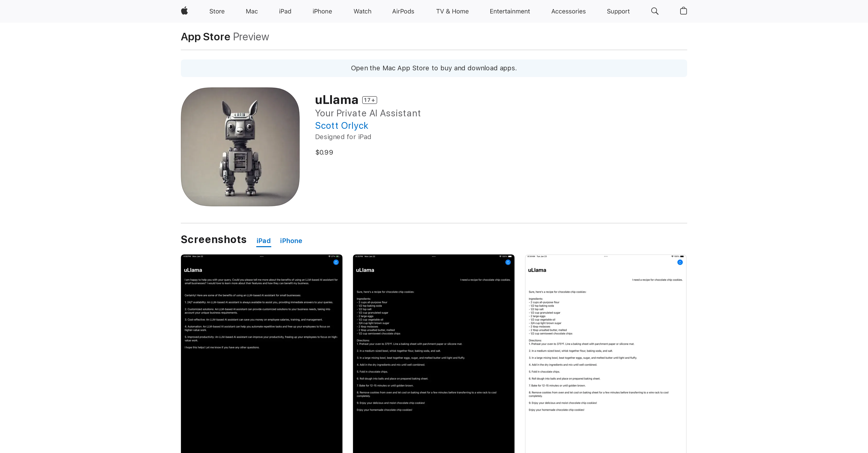
Task: Switch to the iPhone screenshots tab
Action: 291,240
